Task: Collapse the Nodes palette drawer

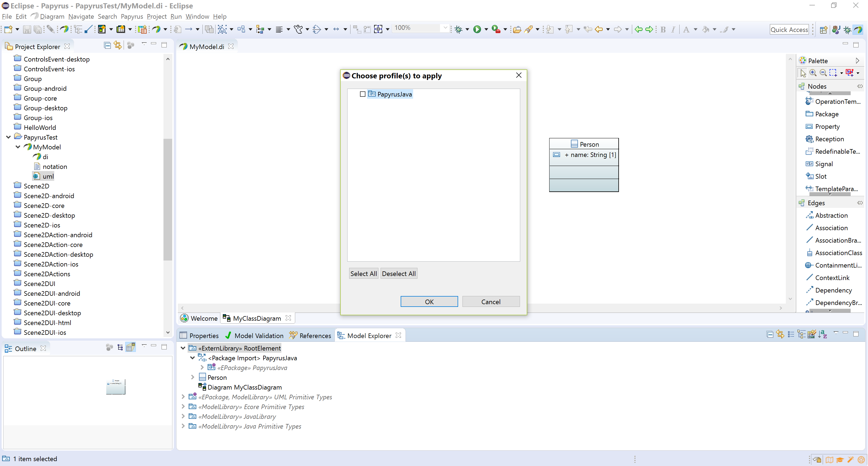Action: pyautogui.click(x=817, y=86)
